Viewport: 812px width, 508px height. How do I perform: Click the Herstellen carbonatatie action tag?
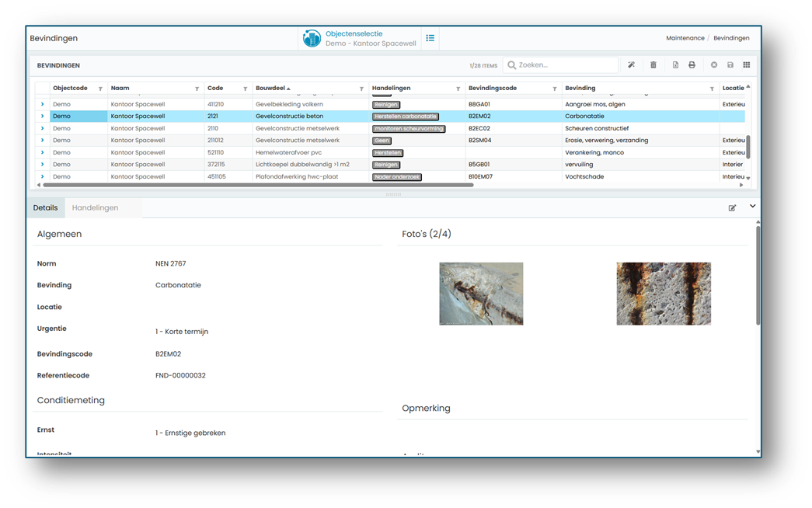pos(406,117)
